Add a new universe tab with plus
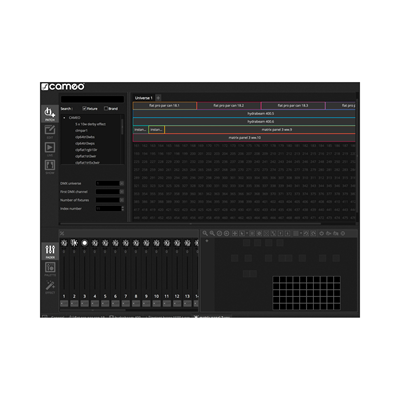Viewport: 400px width, 400px height. click(158, 98)
